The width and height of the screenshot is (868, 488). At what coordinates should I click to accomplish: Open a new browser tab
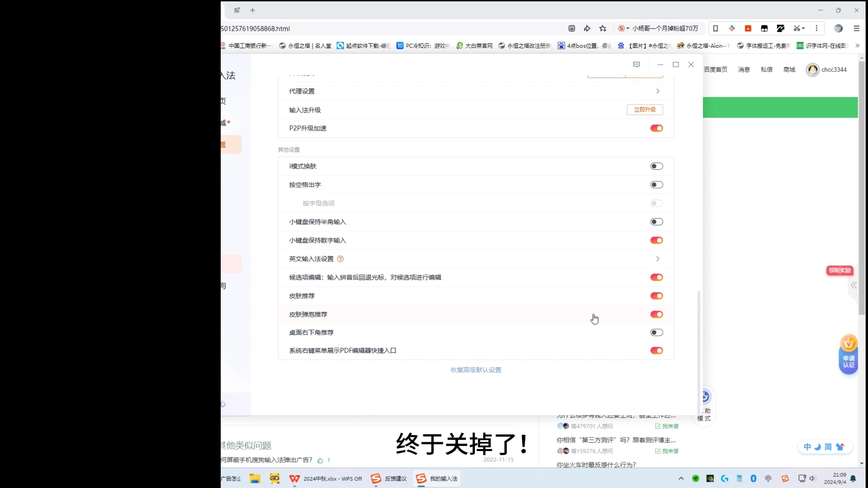253,10
